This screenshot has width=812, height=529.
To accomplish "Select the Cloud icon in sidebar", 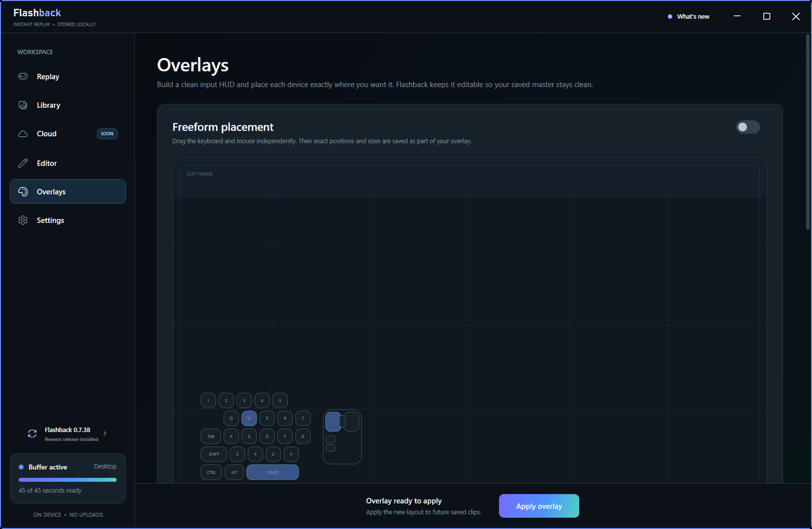I will click(x=23, y=134).
